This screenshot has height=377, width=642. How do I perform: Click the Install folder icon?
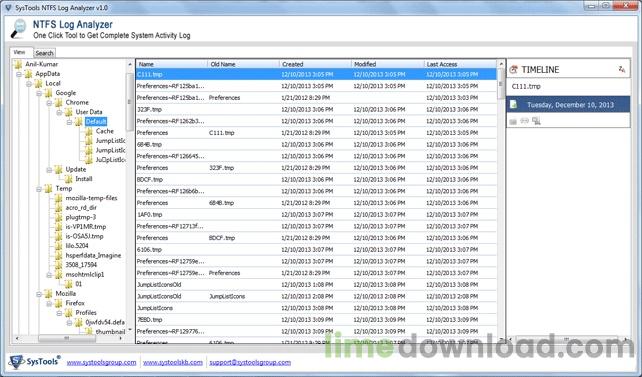point(68,179)
